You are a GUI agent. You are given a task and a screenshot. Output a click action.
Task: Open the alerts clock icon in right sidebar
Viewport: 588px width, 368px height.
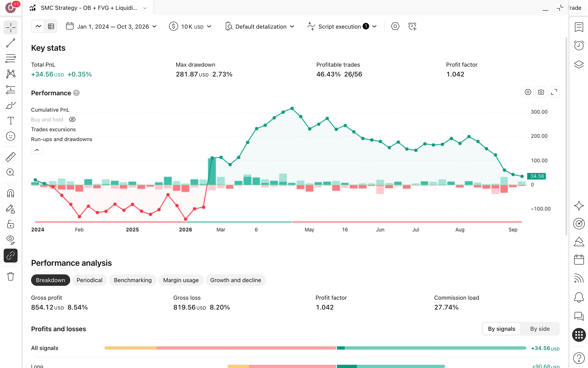coord(579,46)
